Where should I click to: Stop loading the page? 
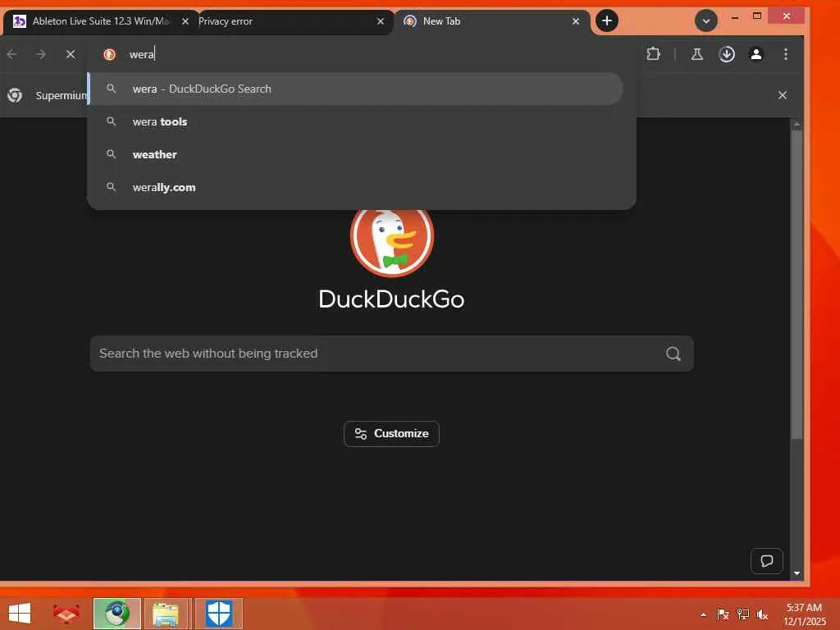[x=71, y=54]
